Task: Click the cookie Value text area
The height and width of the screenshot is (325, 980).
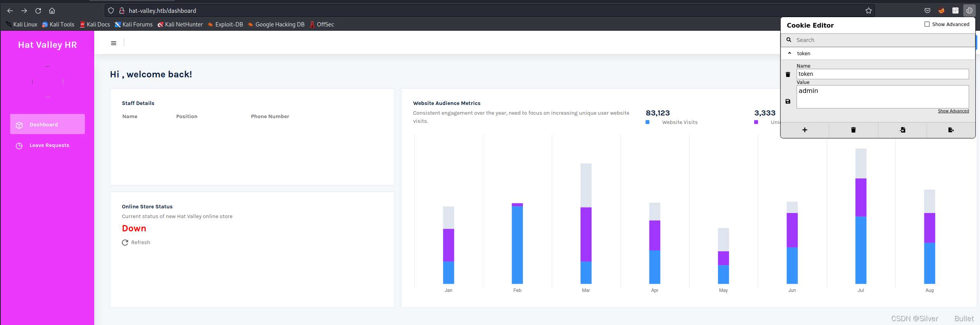Action: (883, 97)
